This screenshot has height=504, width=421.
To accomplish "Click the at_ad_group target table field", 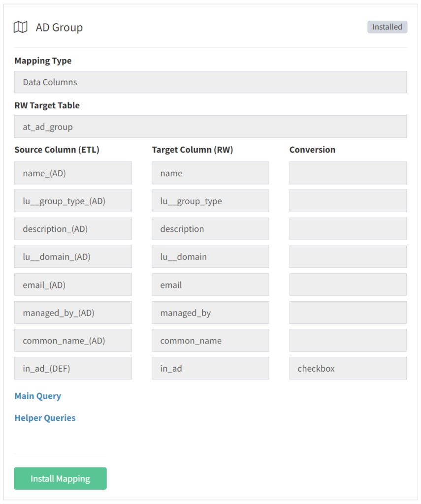I will (210, 126).
